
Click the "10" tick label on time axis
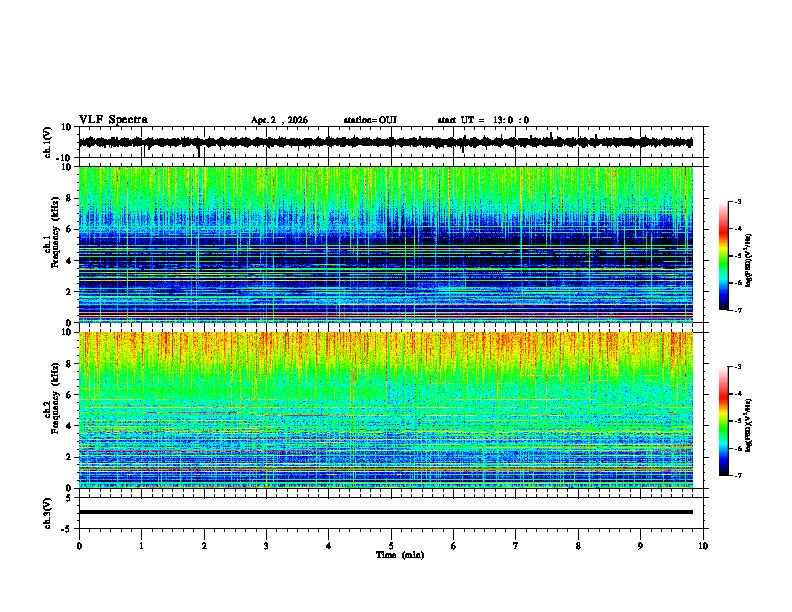(x=703, y=546)
